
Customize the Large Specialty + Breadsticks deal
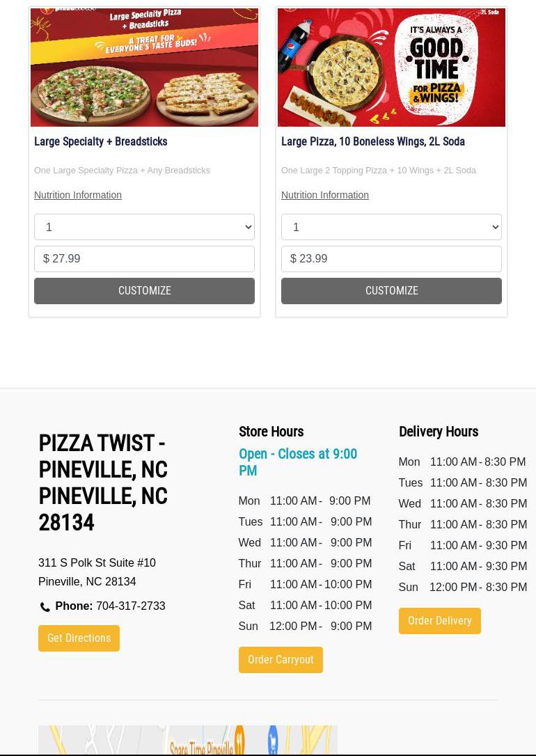tap(144, 291)
